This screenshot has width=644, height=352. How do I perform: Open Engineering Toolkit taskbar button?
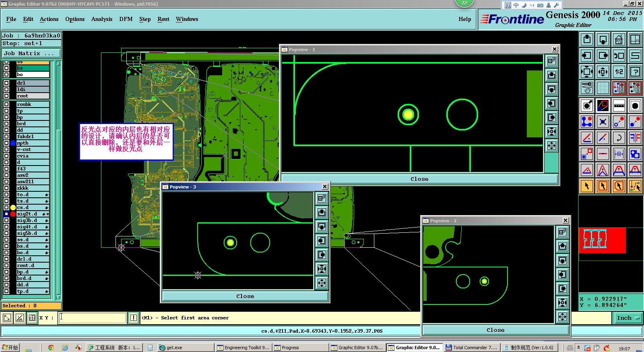(x=243, y=348)
